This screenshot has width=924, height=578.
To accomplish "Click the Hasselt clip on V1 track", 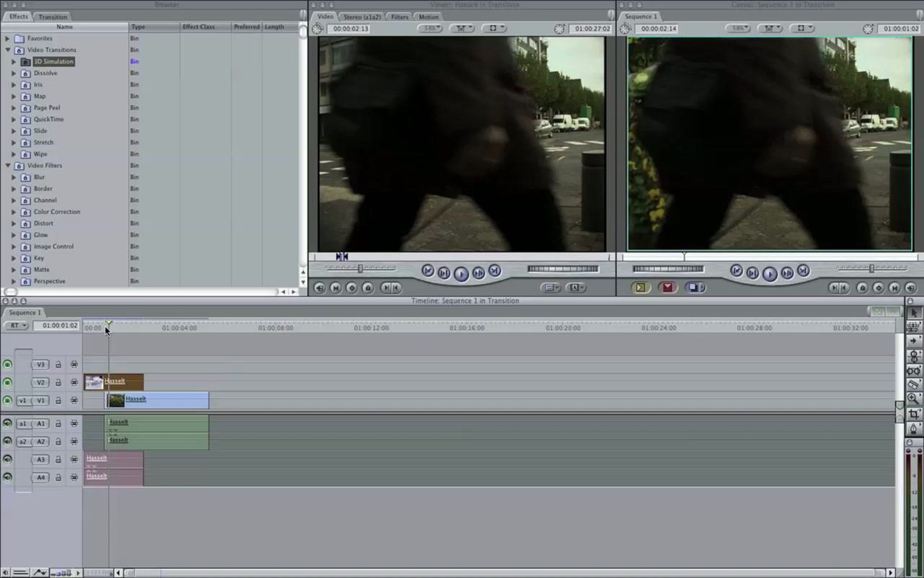I will click(169, 401).
